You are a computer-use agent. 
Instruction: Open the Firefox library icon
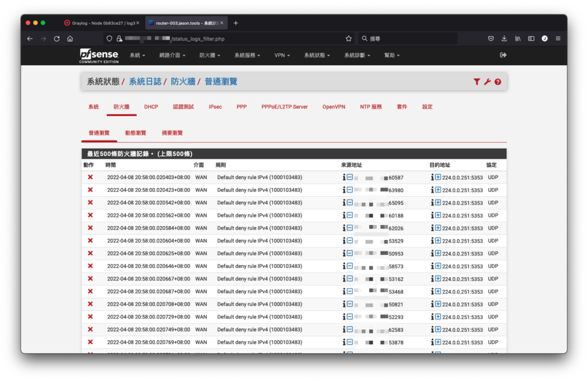click(517, 38)
